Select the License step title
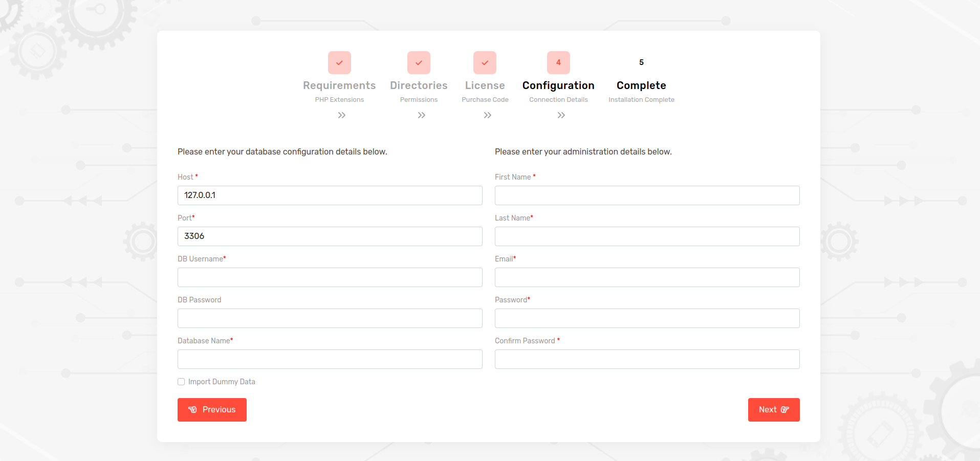 point(485,85)
